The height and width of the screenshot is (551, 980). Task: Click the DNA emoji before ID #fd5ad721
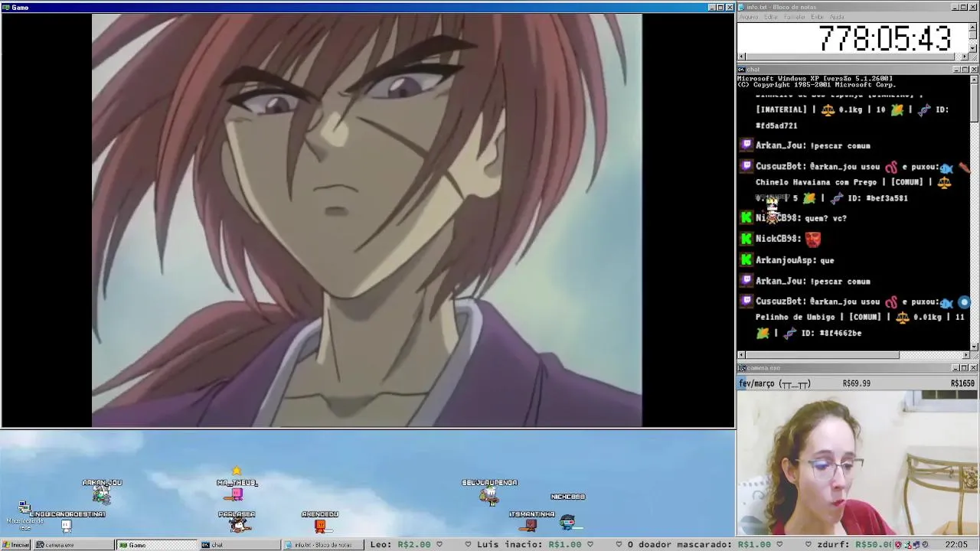click(924, 110)
